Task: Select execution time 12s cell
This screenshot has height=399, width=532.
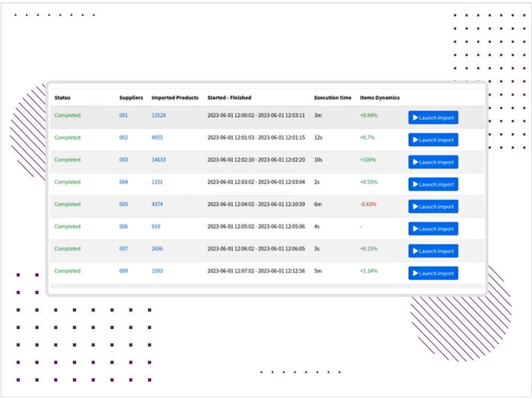Action: coord(318,137)
